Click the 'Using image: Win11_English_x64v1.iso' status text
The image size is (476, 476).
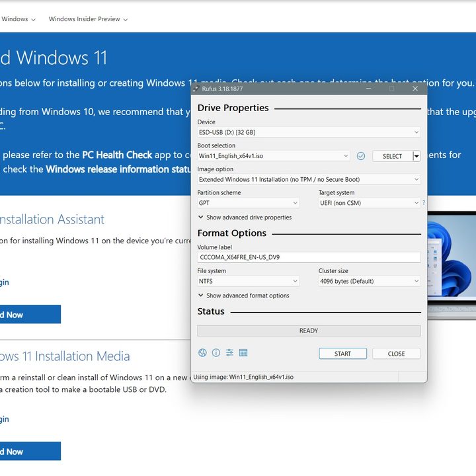[243, 377]
